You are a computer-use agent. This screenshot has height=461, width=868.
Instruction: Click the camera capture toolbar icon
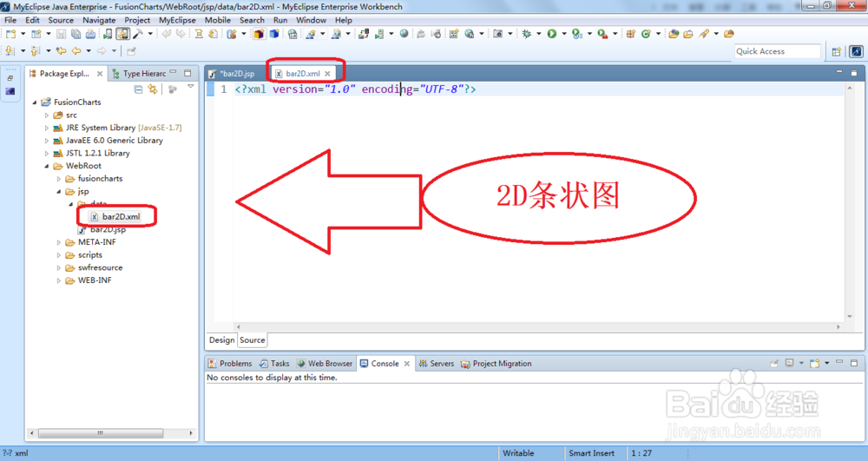pyautogui.click(x=497, y=34)
